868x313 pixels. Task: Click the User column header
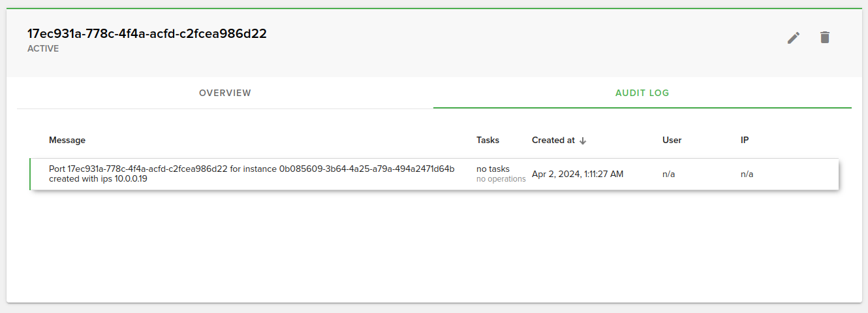click(x=672, y=140)
